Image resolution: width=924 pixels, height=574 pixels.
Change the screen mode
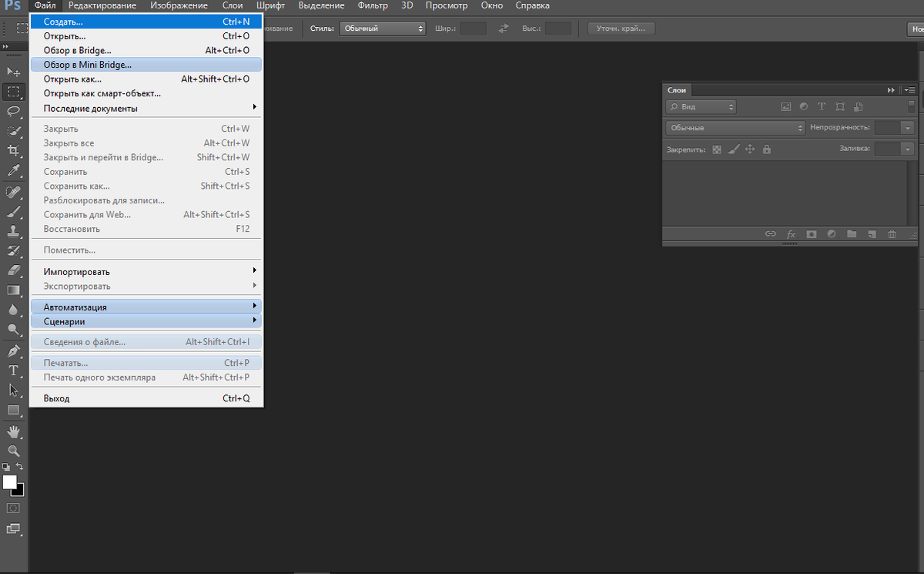point(13,529)
